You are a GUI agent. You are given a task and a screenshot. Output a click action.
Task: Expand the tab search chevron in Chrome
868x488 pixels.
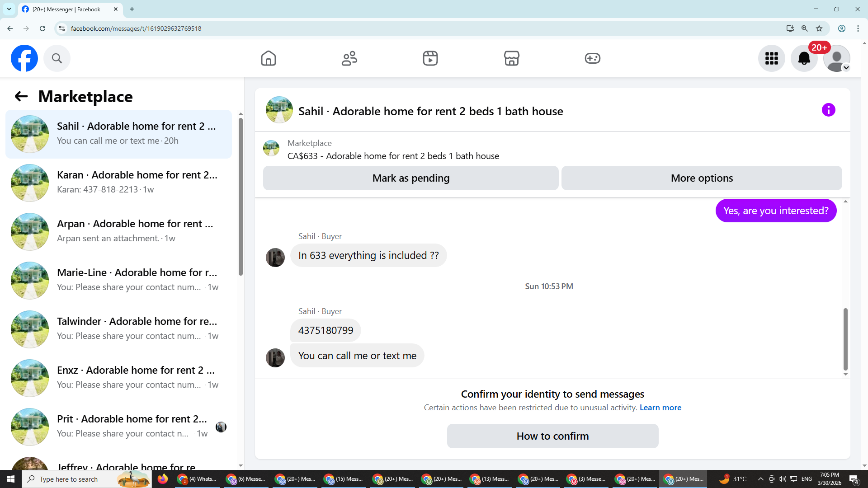pyautogui.click(x=9, y=9)
